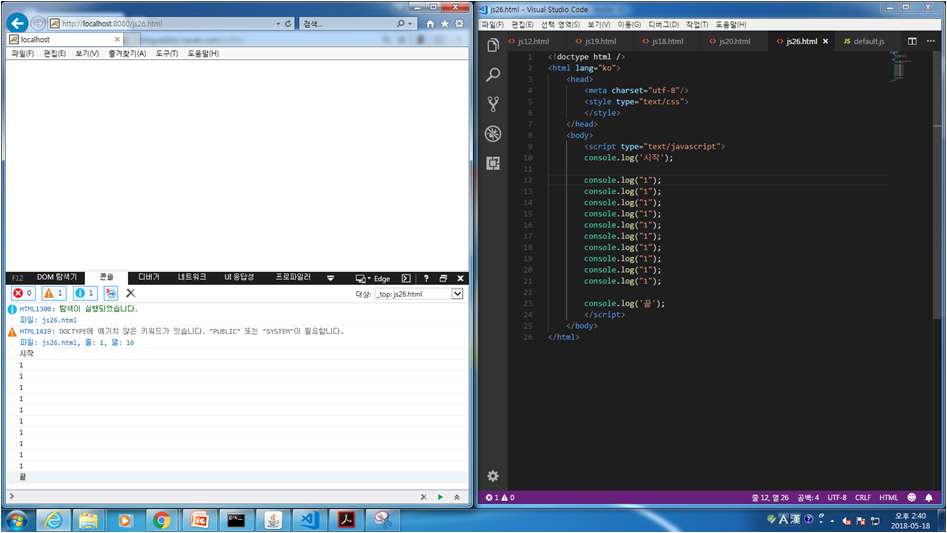Open IE 도구(T) menu
The image size is (947, 533).
click(x=167, y=53)
